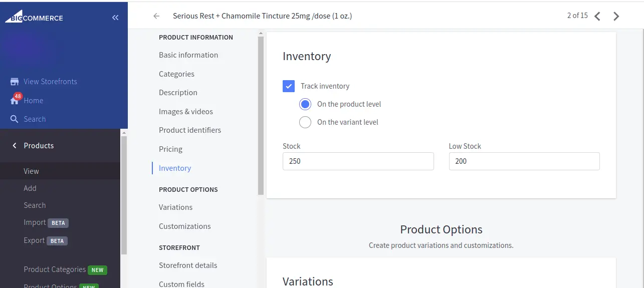
Task: Click the BigCommerce logo
Action: pos(34,17)
